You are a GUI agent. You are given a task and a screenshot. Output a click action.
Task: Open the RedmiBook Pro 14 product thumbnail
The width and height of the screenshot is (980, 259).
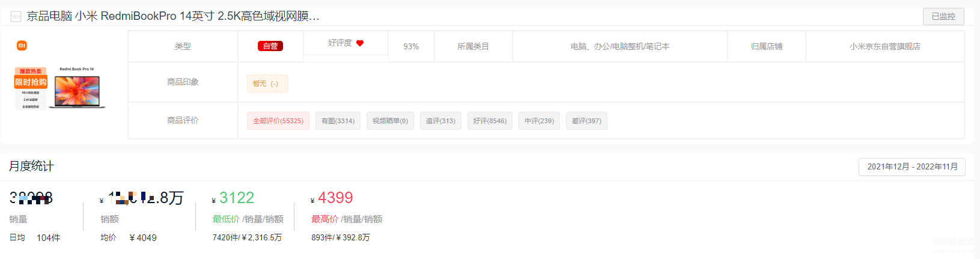tap(60, 88)
